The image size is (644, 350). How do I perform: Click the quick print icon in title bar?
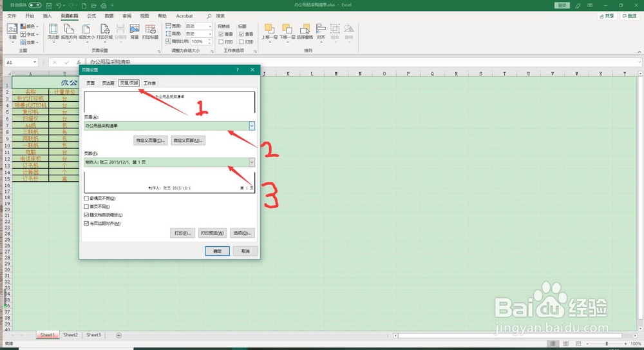coord(103,5)
